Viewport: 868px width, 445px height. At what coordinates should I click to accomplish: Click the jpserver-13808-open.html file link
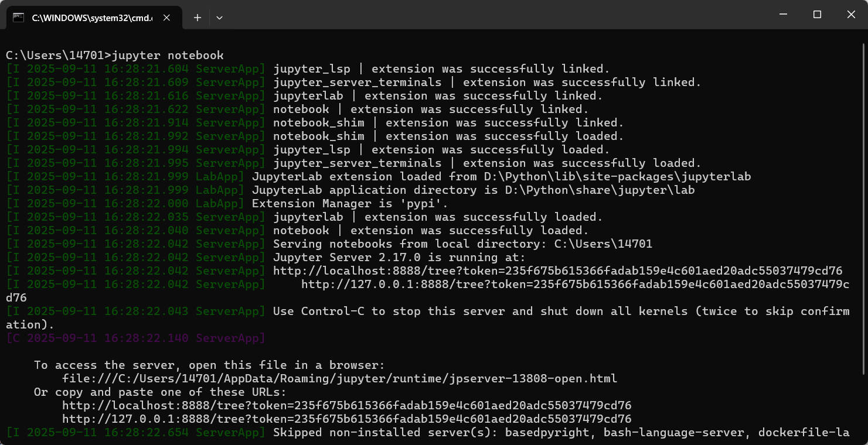click(x=340, y=378)
